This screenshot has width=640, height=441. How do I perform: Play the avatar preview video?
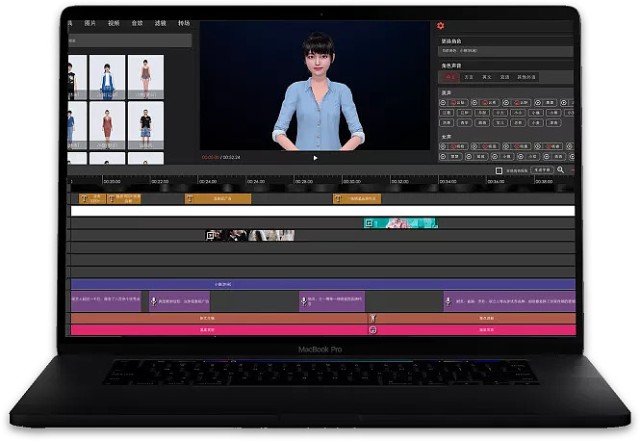pyautogui.click(x=315, y=158)
